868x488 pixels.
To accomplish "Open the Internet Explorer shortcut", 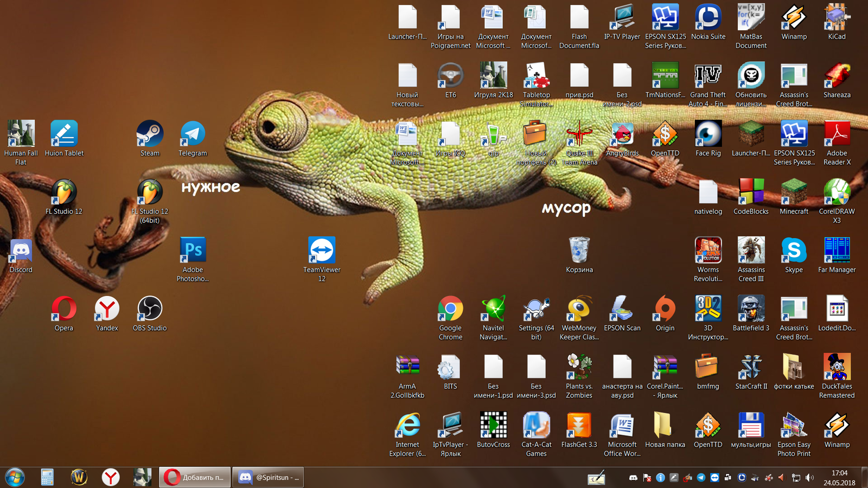I will pos(407,434).
